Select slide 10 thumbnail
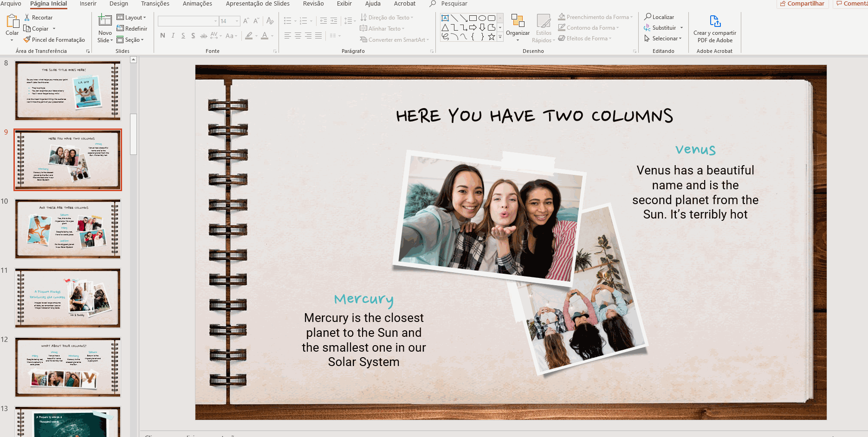Image resolution: width=868 pixels, height=437 pixels. point(68,229)
